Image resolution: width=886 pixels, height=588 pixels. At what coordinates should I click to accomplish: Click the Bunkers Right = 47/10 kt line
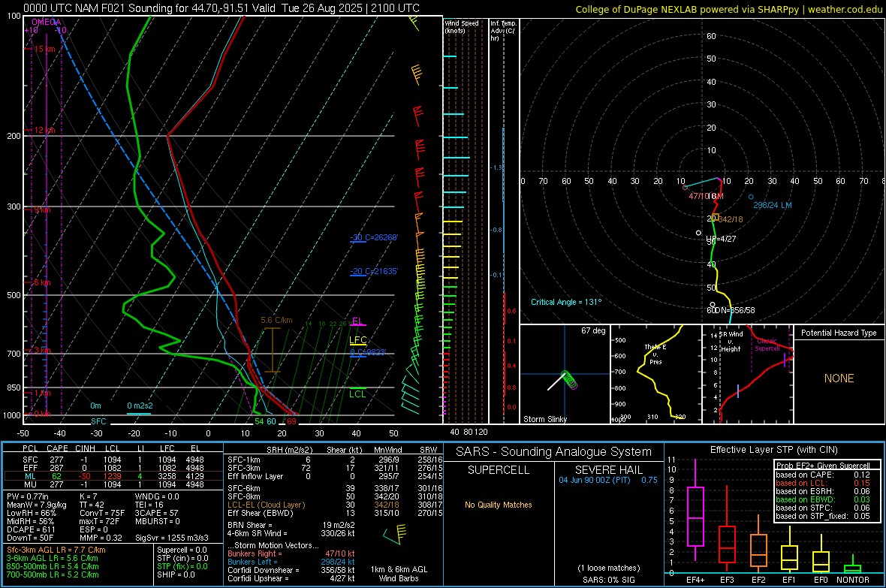pos(291,554)
